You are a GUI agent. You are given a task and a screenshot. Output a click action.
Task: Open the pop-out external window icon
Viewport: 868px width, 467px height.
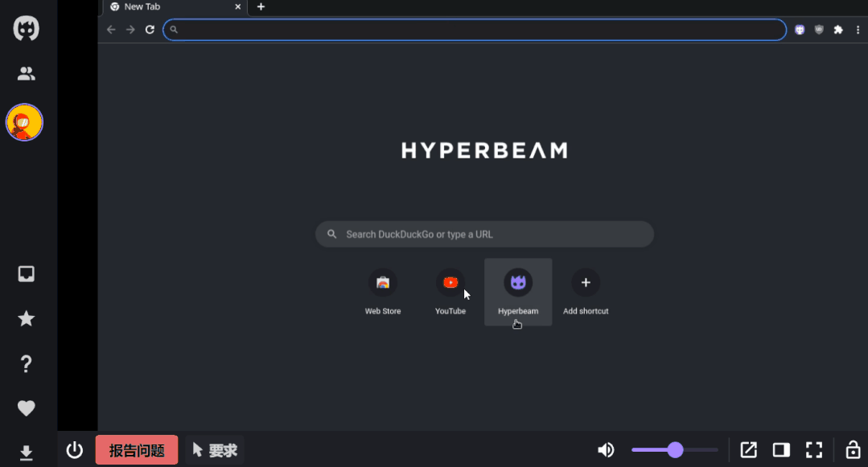pos(748,450)
